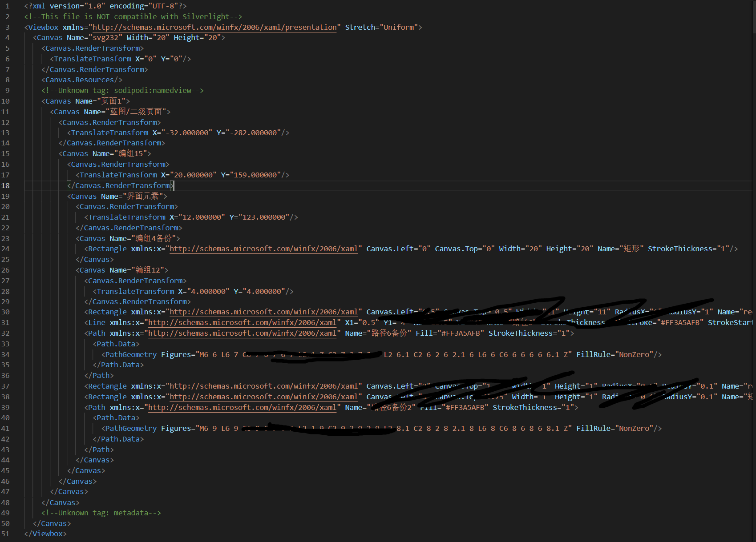Click the Canvas.Resources self-closing tag on line 8

[x=81, y=80]
